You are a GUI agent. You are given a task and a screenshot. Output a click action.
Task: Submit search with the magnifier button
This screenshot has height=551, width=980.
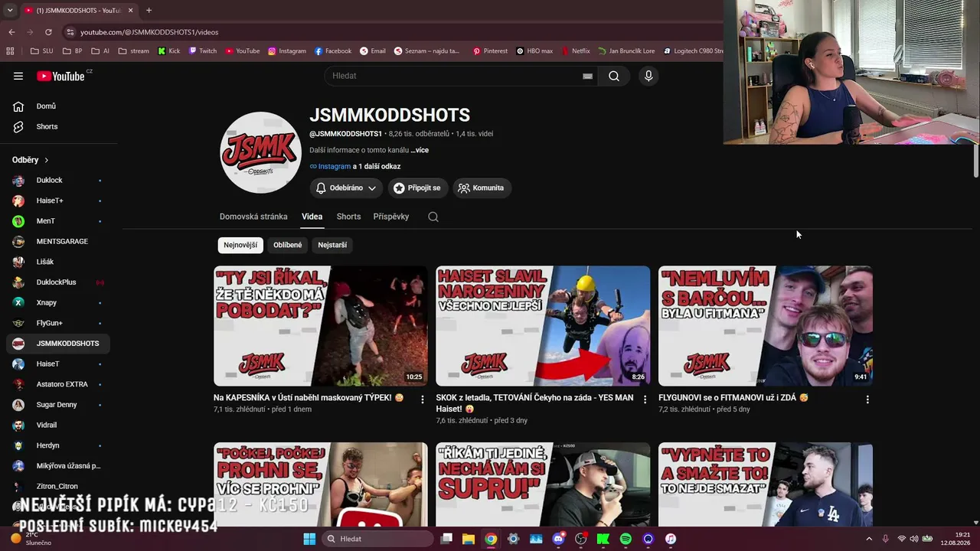pos(614,76)
